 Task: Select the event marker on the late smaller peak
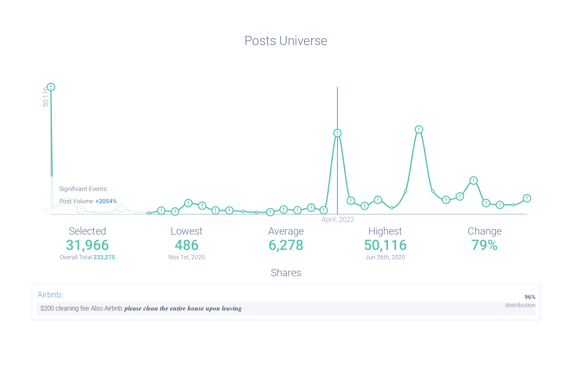(474, 180)
